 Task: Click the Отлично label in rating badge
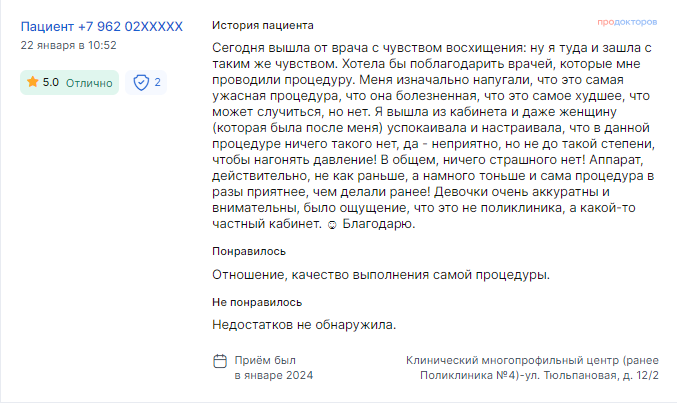click(89, 83)
